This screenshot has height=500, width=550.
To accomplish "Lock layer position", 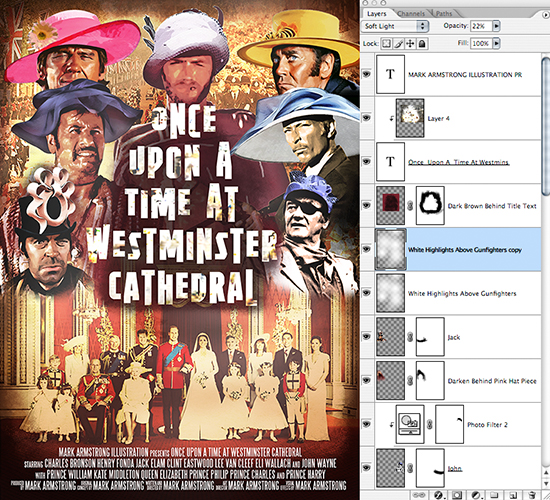I will pos(410,44).
